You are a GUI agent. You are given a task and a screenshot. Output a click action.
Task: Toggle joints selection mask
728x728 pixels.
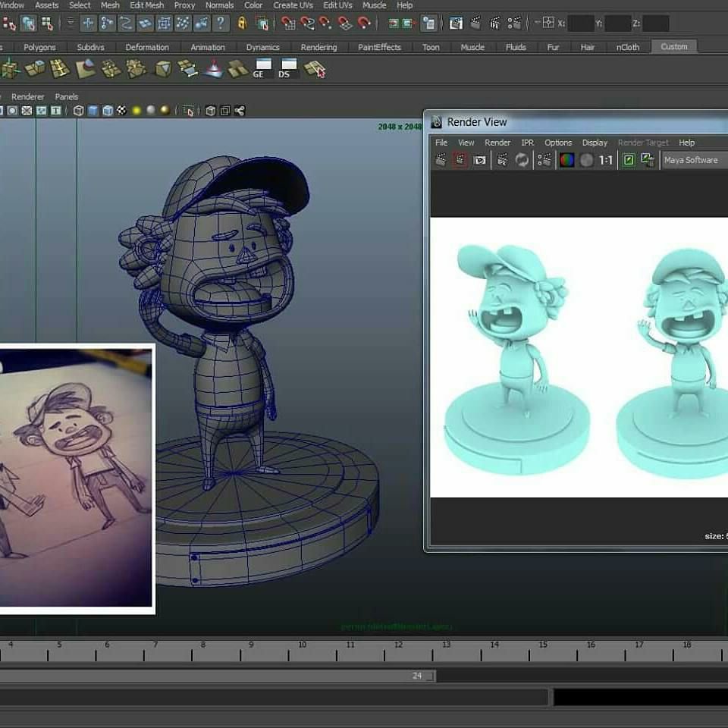point(107,24)
